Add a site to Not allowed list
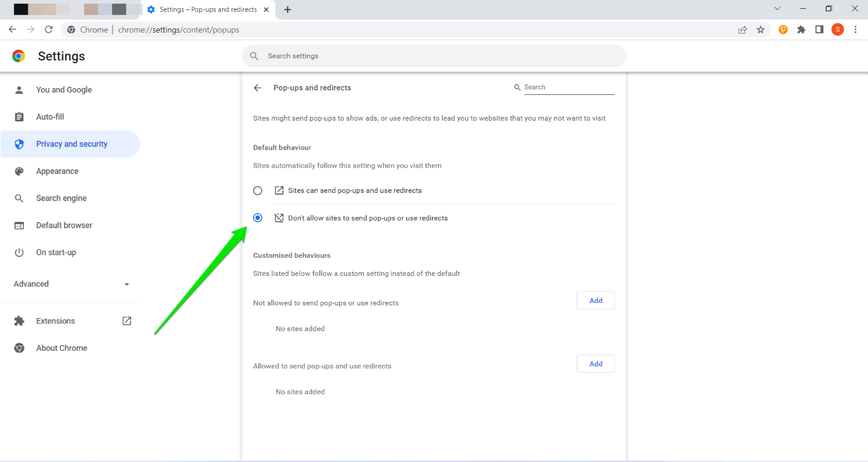The image size is (868, 462). click(596, 300)
